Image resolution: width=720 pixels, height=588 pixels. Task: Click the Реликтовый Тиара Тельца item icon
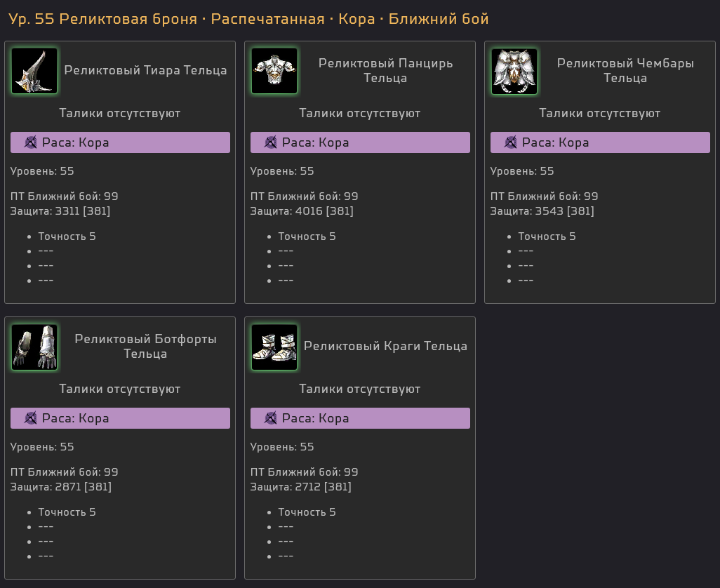tap(34, 71)
